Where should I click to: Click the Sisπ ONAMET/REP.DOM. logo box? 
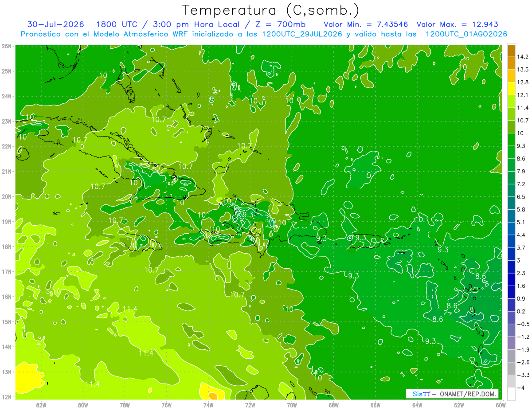pos(452,394)
